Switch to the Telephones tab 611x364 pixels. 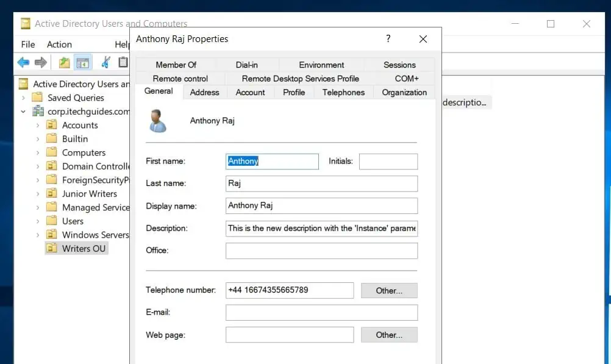pos(344,92)
